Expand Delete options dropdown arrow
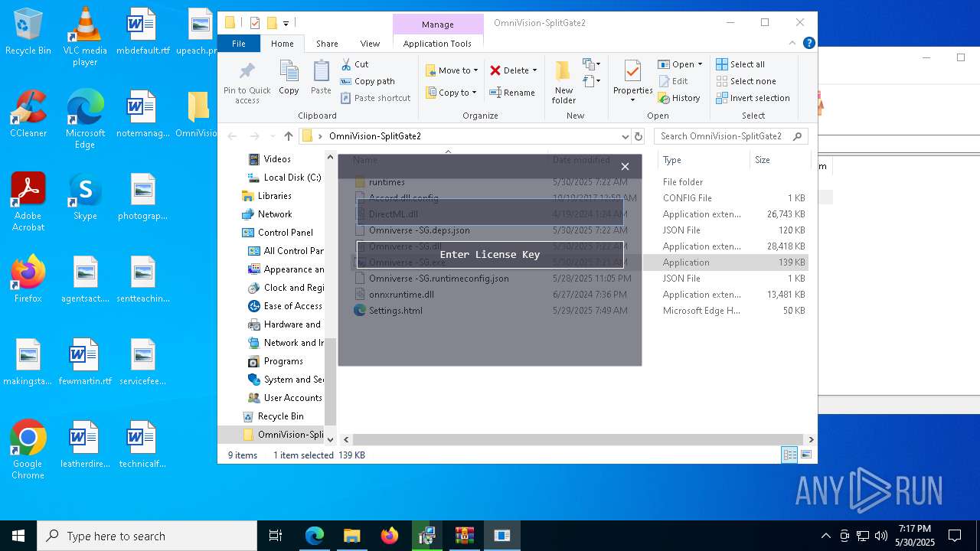 [534, 70]
